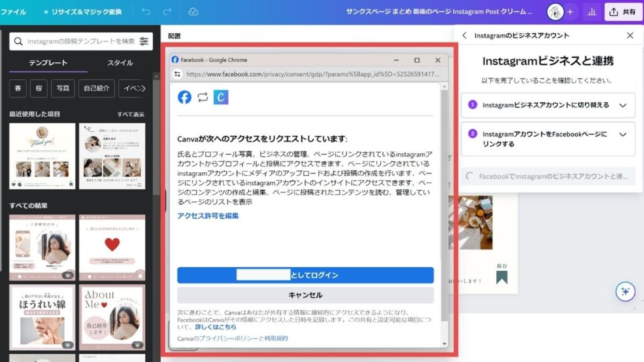Click the アクセス許可を編集 link
The image size is (644, 362).
208,216
